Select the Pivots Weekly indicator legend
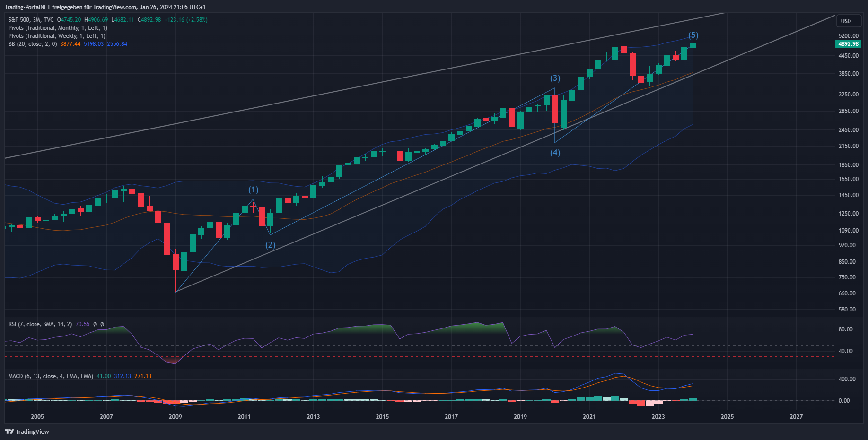The image size is (868, 440). (x=56, y=36)
